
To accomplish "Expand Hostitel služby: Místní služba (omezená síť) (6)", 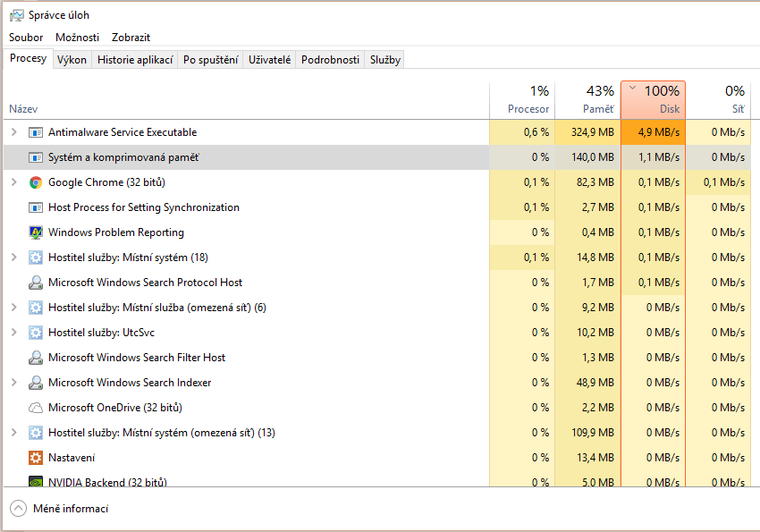I will 14,308.
